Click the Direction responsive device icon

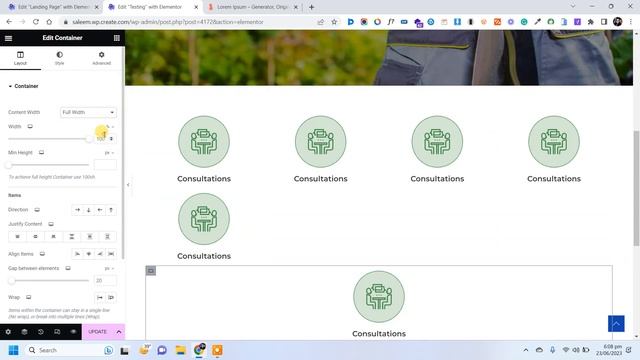tap(37, 210)
